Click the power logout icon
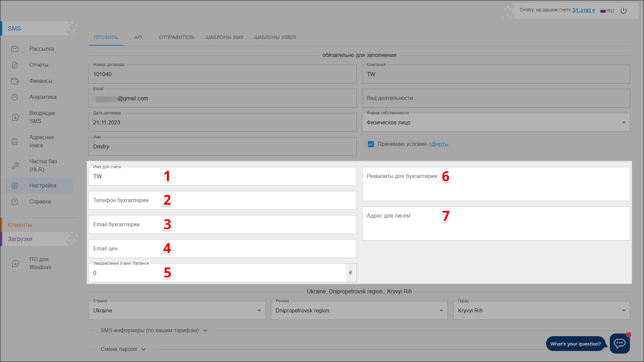The image size is (644, 362). coord(623,11)
